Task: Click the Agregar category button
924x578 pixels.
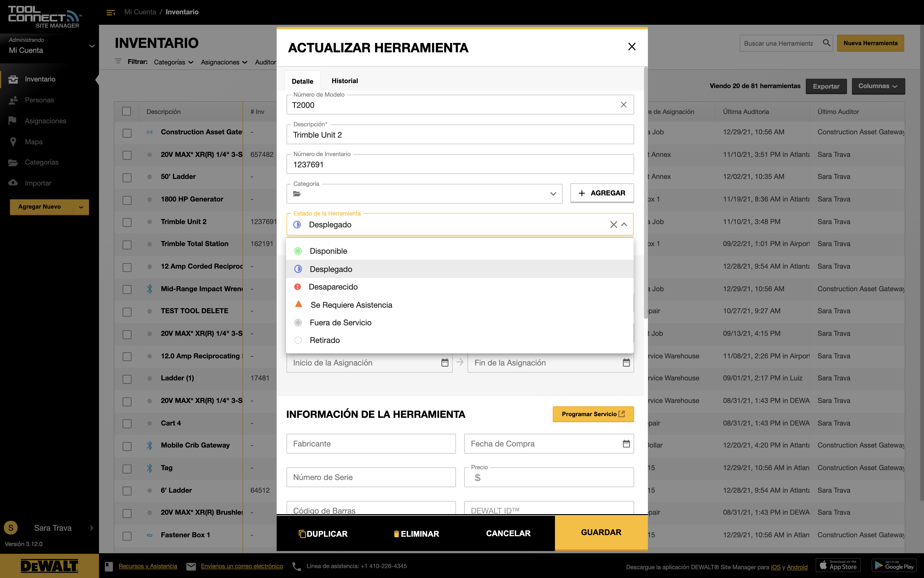Action: (x=602, y=193)
